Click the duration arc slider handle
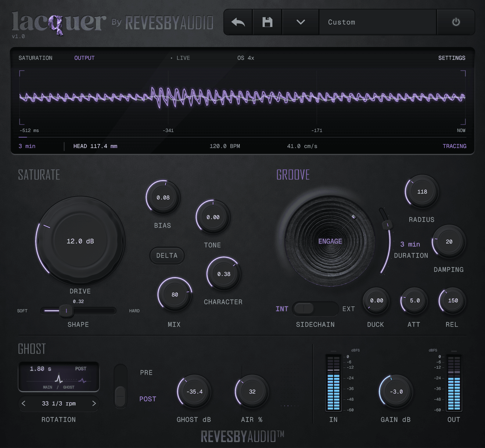The height and width of the screenshot is (448, 485). point(387,225)
